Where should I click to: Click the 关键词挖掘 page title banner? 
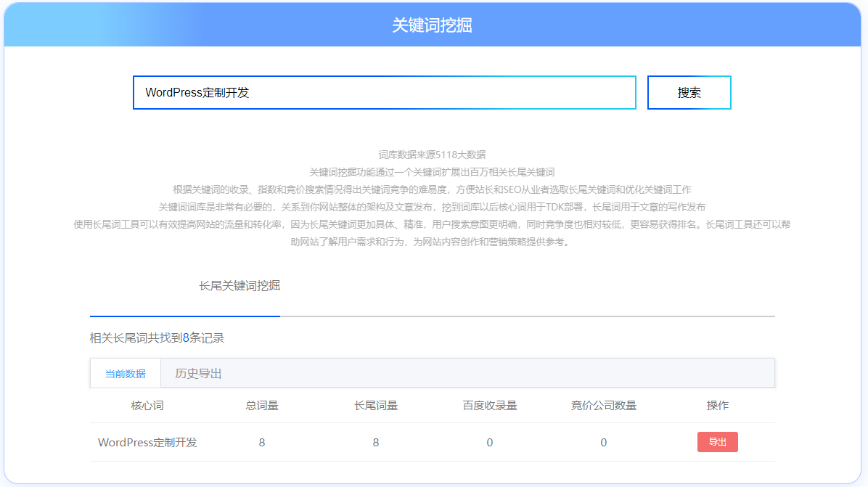(x=433, y=23)
